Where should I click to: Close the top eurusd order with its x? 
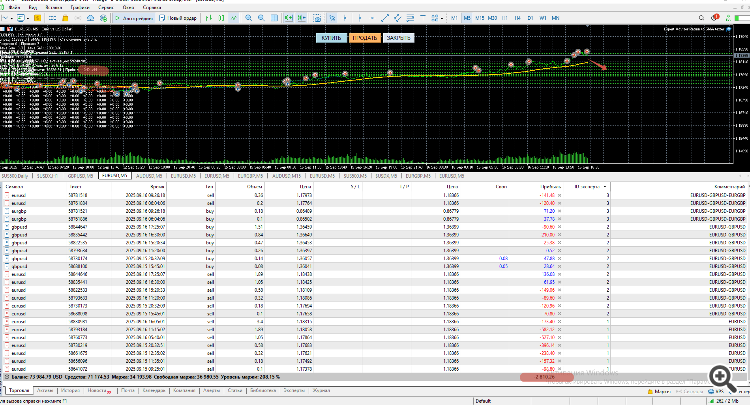click(x=559, y=195)
